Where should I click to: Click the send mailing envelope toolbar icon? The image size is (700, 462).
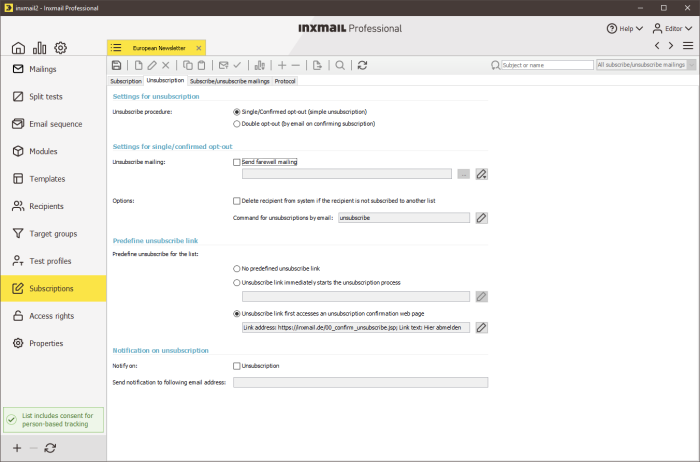point(224,65)
